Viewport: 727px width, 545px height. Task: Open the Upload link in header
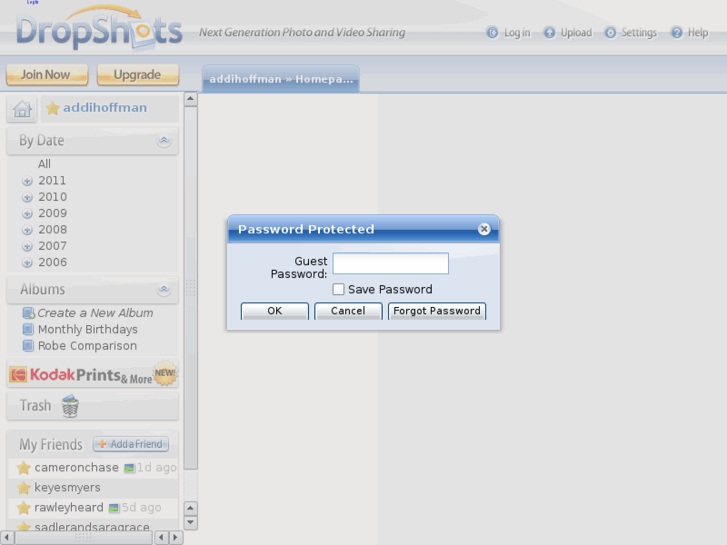[576, 32]
